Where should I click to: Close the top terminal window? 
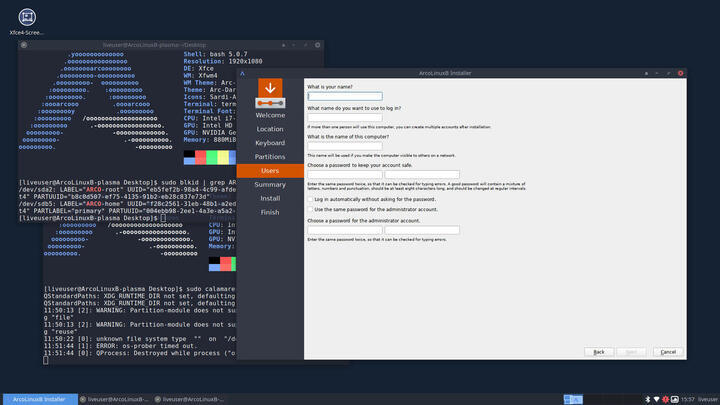pos(317,45)
